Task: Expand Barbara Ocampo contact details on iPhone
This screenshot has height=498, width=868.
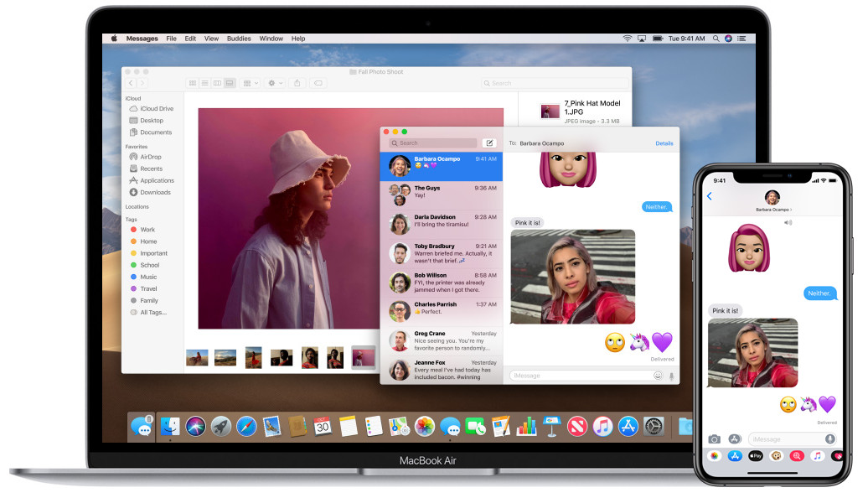Action: pyautogui.click(x=772, y=210)
